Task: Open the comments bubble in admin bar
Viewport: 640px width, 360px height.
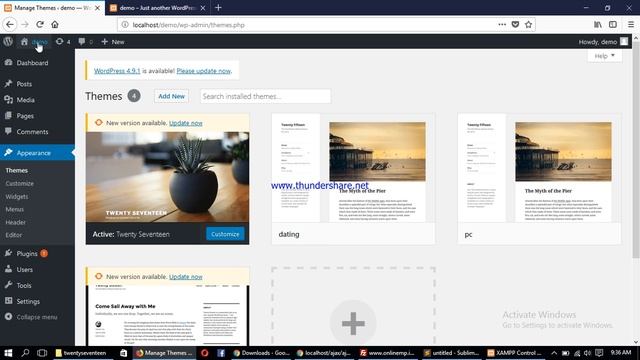Action: [x=85, y=42]
